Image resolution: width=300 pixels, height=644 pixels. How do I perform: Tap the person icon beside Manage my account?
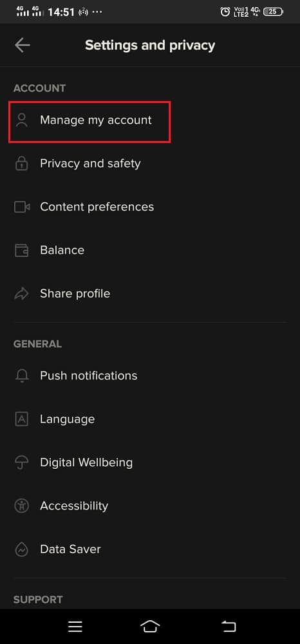21,120
